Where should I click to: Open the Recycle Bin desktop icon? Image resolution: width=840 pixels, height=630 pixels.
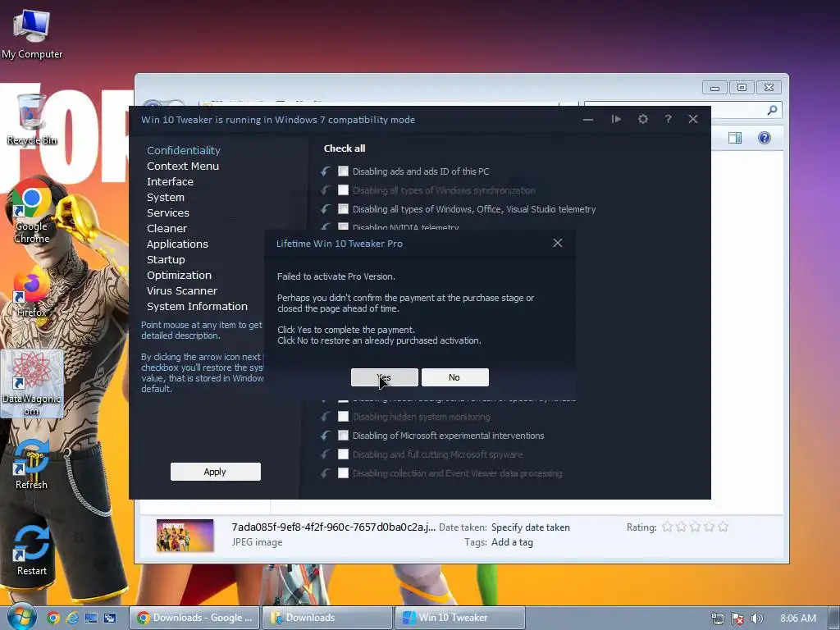coord(32,119)
